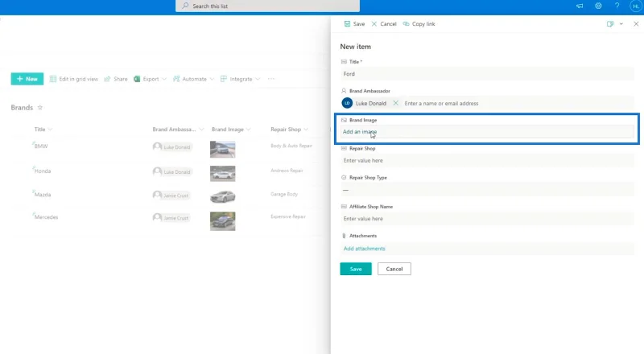Open the Help question mark icon

[x=617, y=6]
